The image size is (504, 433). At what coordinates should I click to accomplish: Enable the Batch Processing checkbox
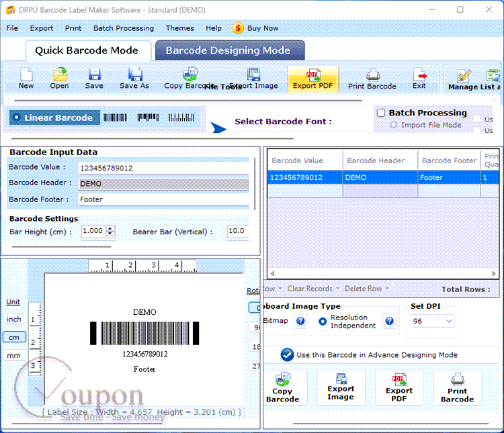381,113
